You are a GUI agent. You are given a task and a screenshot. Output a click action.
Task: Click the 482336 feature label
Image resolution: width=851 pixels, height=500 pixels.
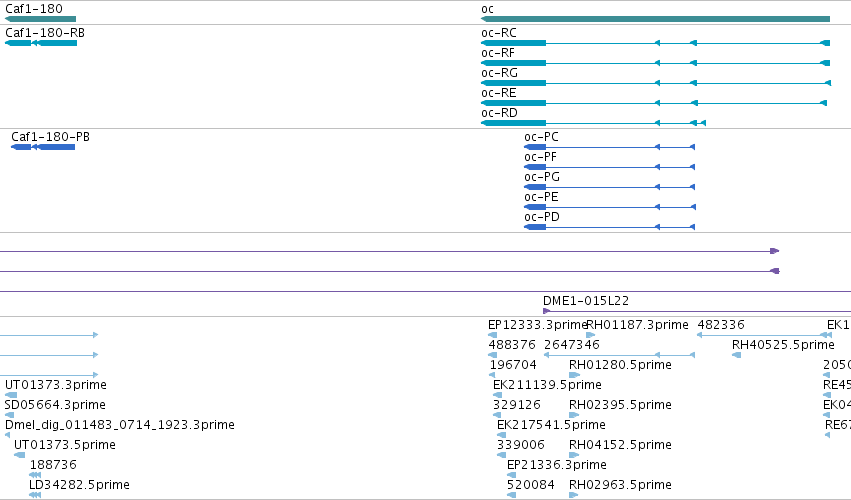[x=721, y=325]
